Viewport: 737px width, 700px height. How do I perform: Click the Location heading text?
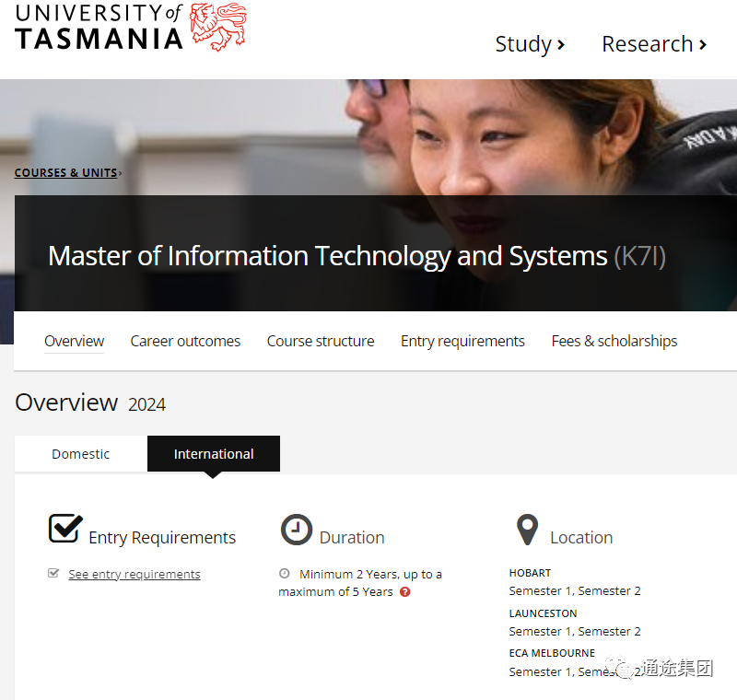click(x=581, y=538)
